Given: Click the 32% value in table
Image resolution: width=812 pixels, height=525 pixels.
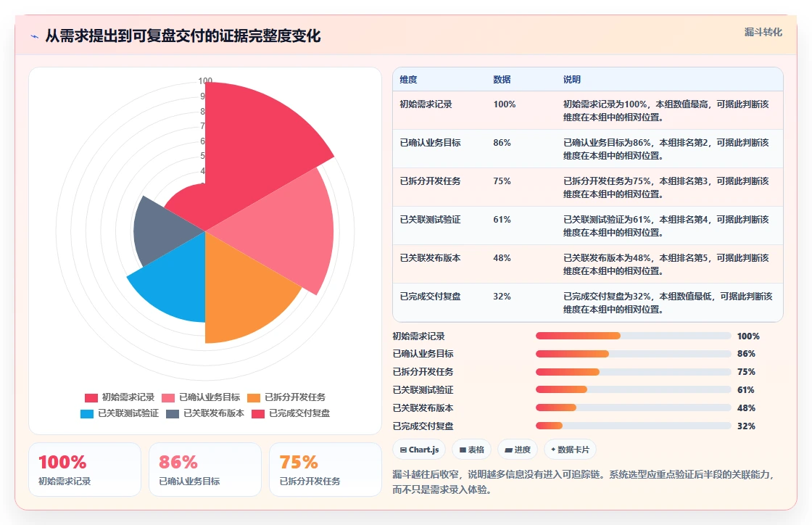Looking at the screenshot, I should click(502, 296).
